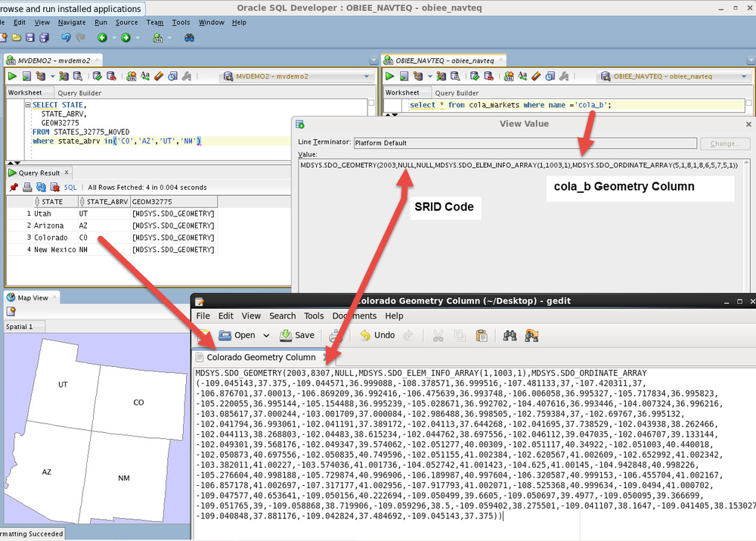Click the CO state on the map
Image resolution: width=756 pixels, height=541 pixels.
pyautogui.click(x=138, y=402)
